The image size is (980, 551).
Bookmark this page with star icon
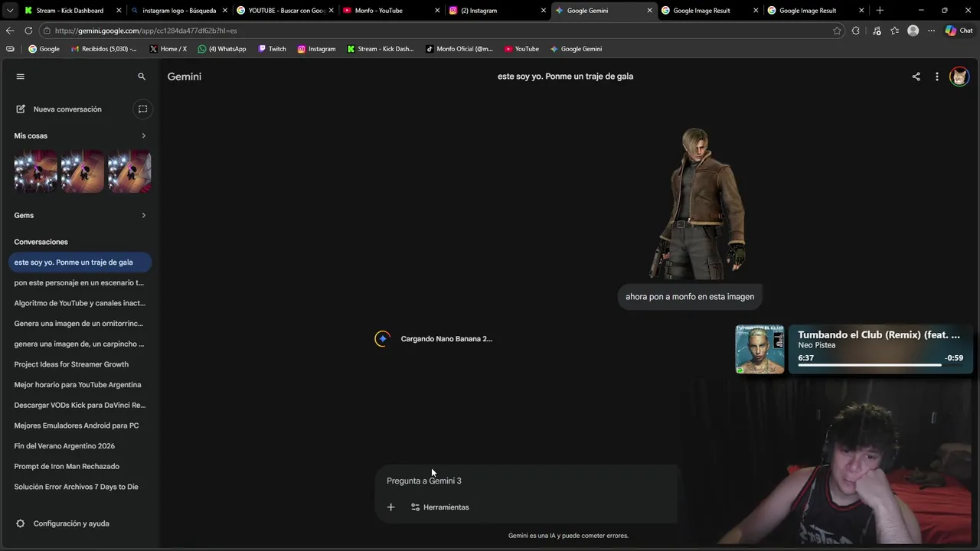[837, 31]
